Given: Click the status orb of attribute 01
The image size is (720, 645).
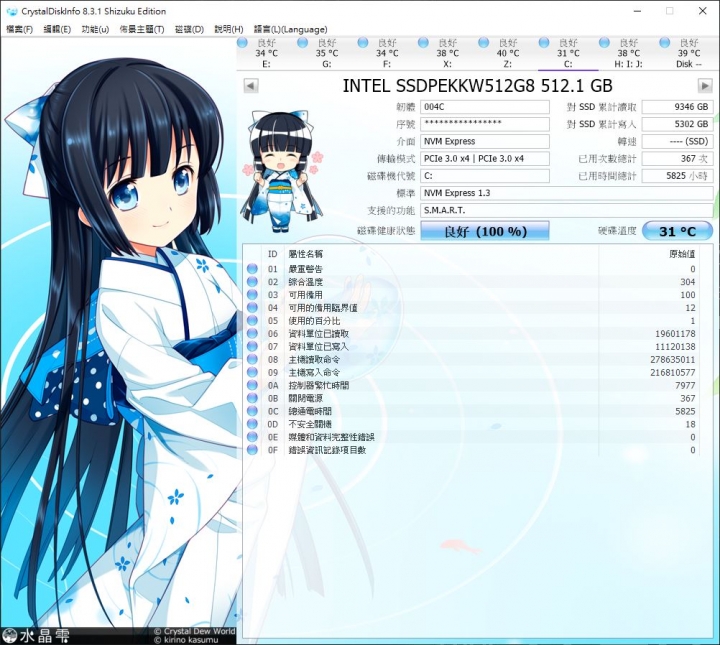Looking at the screenshot, I should click(x=252, y=269).
